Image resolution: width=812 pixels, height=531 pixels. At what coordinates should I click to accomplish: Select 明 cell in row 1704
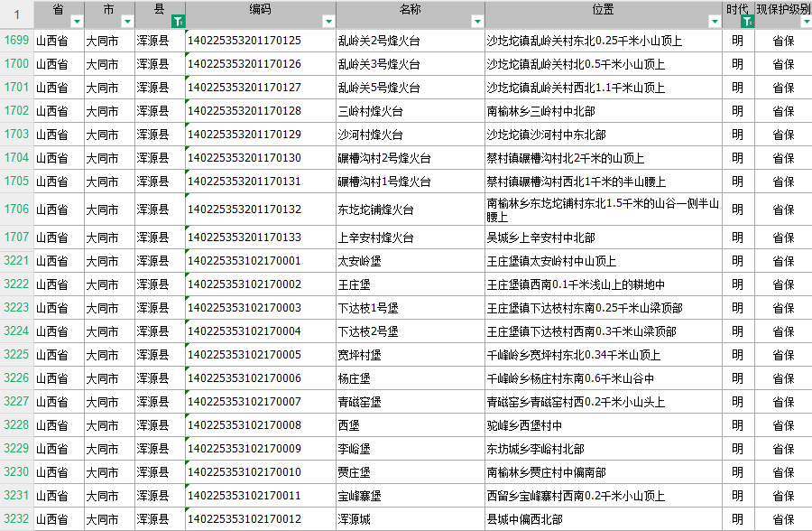click(738, 158)
